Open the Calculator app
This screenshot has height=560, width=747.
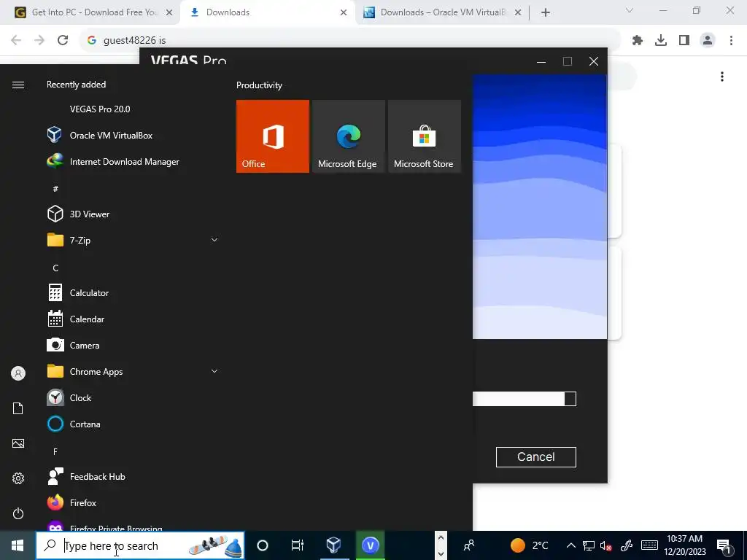133,293
